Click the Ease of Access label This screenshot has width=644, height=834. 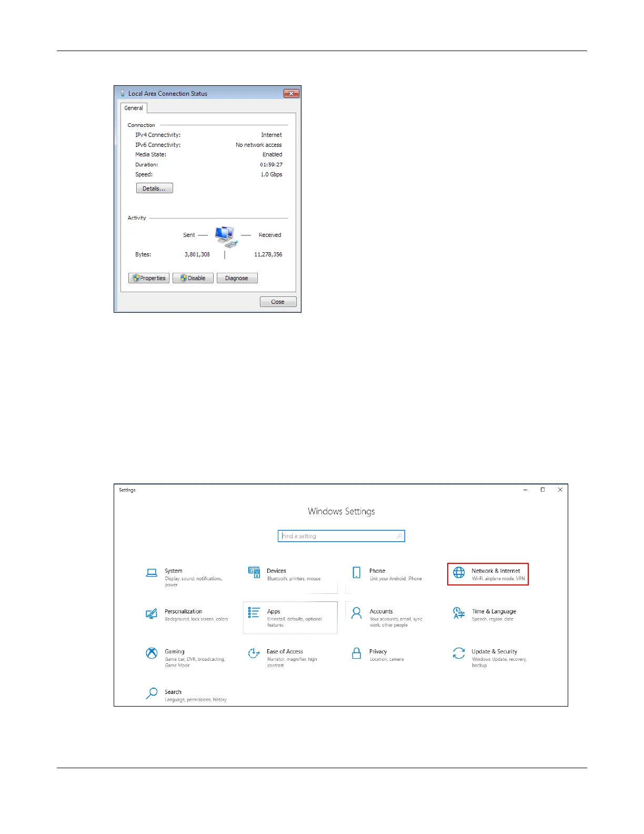(285, 651)
